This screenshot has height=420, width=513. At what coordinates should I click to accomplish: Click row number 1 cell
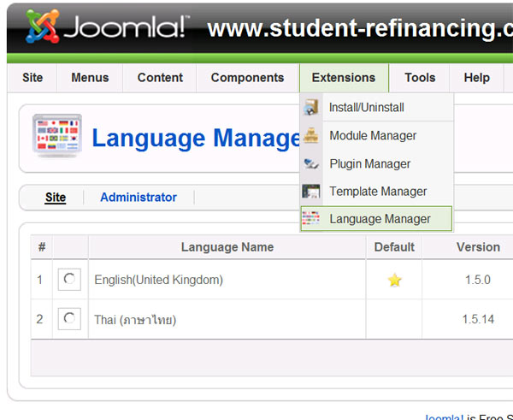point(39,280)
